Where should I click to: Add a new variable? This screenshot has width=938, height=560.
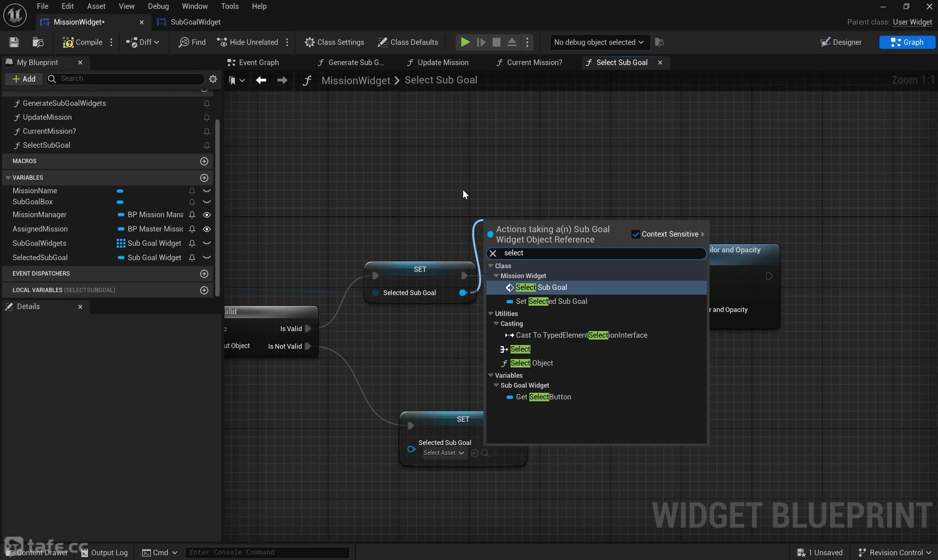pyautogui.click(x=204, y=178)
